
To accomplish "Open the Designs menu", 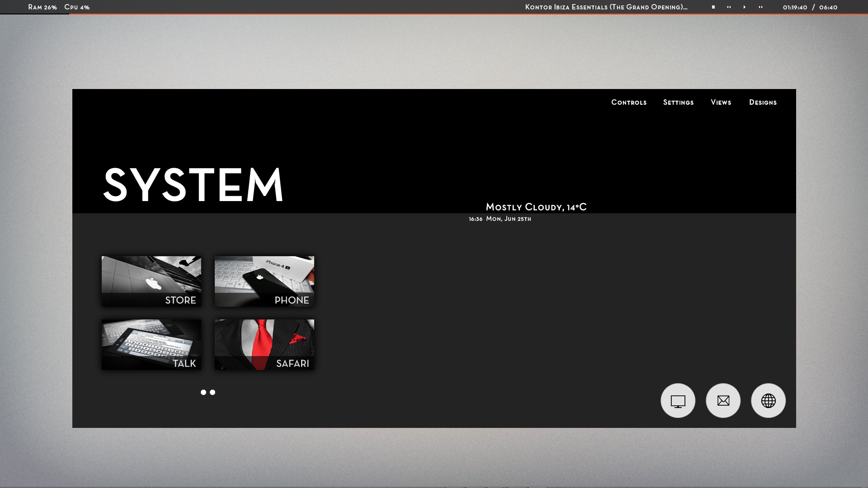I will [x=763, y=103].
